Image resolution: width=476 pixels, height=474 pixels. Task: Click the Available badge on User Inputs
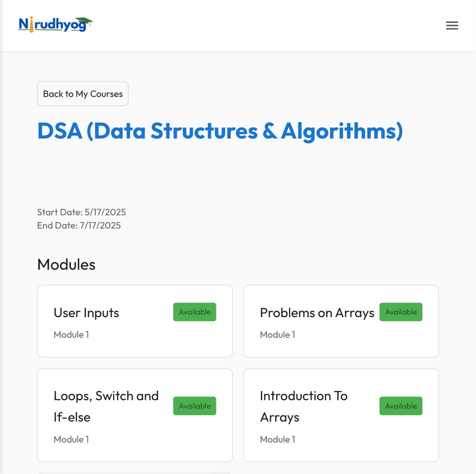click(194, 312)
